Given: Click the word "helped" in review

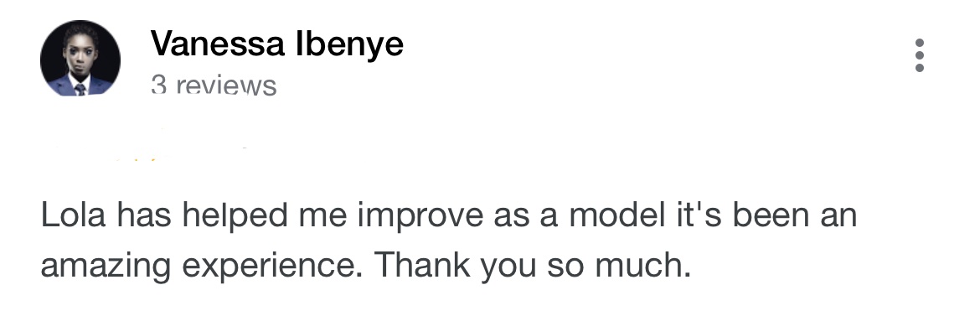Looking at the screenshot, I should pos(235,218).
